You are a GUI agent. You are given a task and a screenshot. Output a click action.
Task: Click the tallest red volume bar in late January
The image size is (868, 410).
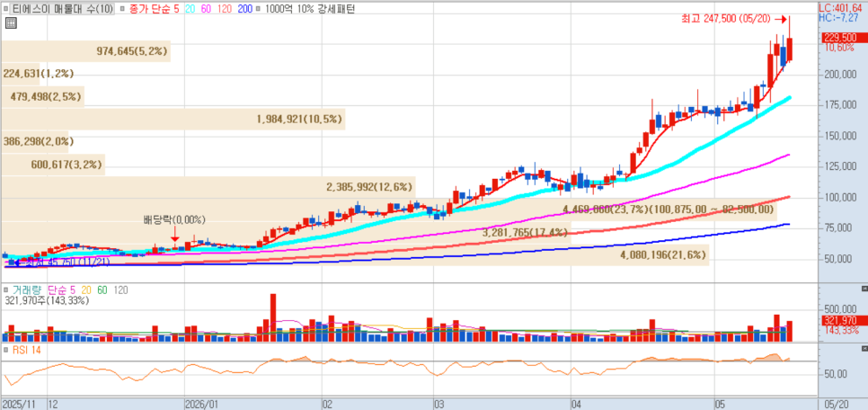point(273,316)
